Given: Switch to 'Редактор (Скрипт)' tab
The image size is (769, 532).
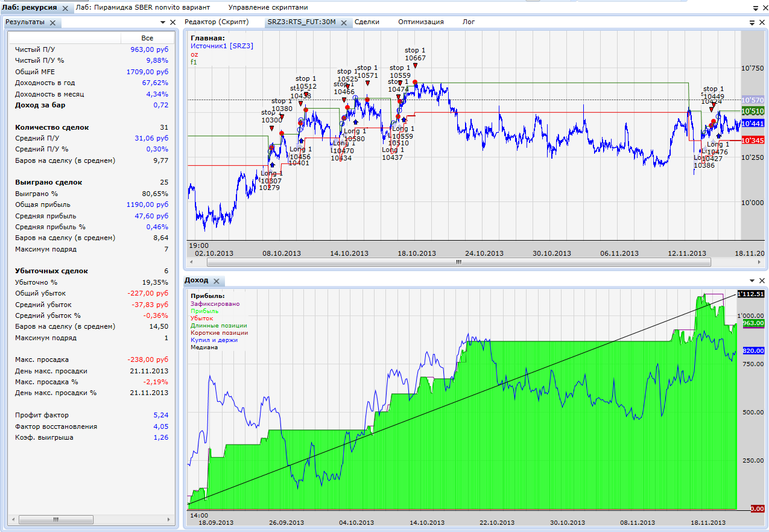Looking at the screenshot, I should coord(217,22).
